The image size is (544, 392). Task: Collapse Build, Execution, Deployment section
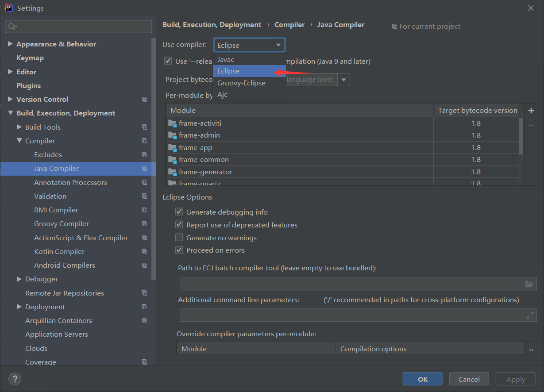10,113
